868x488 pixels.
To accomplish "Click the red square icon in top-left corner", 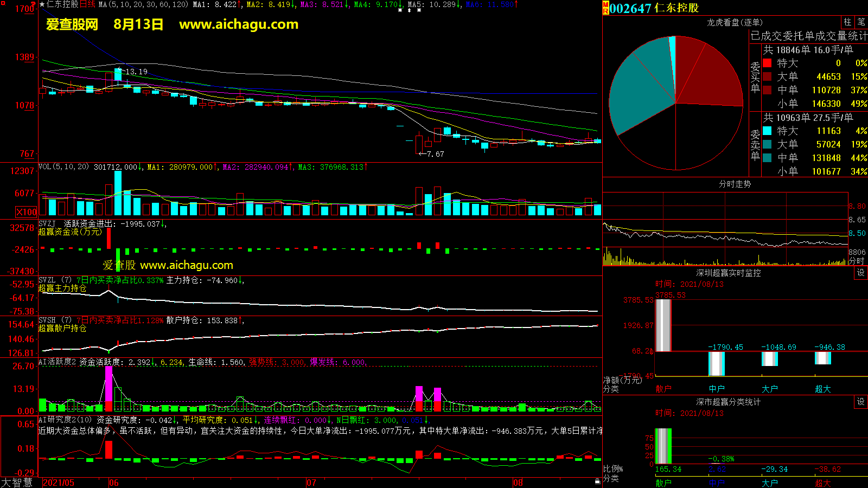I will tap(3, 3).
